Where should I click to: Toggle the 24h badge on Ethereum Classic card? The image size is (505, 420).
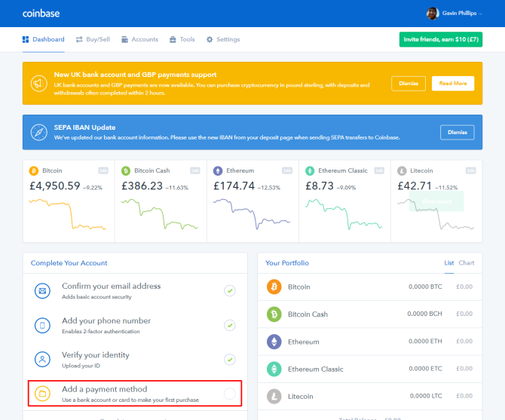[x=379, y=170]
